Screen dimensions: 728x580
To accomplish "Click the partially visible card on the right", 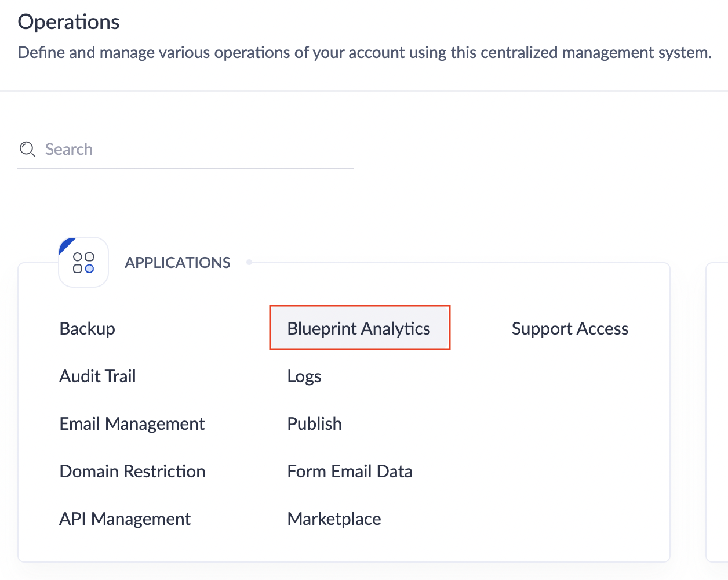I will point(717,412).
